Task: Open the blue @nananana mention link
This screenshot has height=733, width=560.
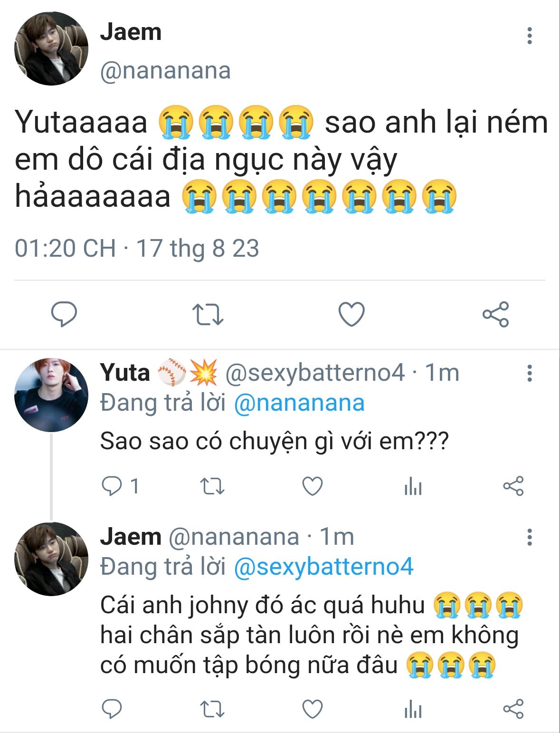Action: 299,403
